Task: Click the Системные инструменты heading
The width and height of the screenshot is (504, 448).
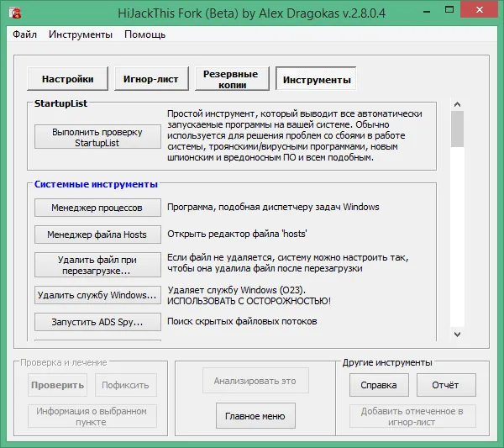Action: pyautogui.click(x=96, y=184)
